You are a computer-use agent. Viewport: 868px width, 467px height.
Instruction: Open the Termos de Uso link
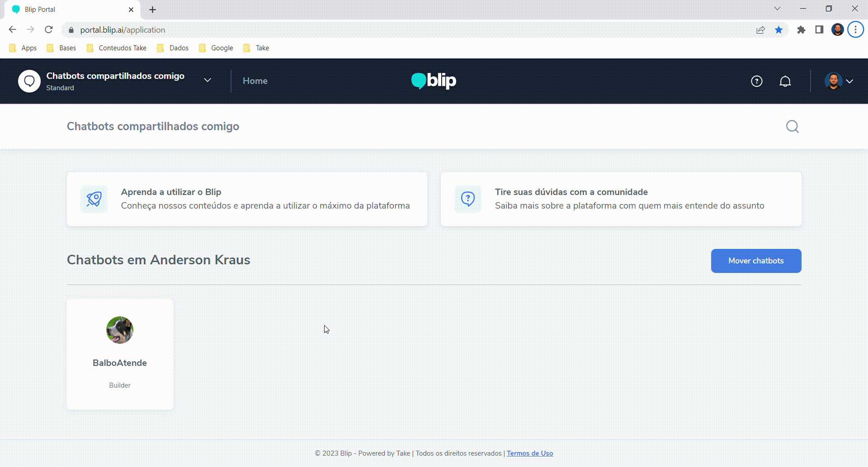coord(529,453)
